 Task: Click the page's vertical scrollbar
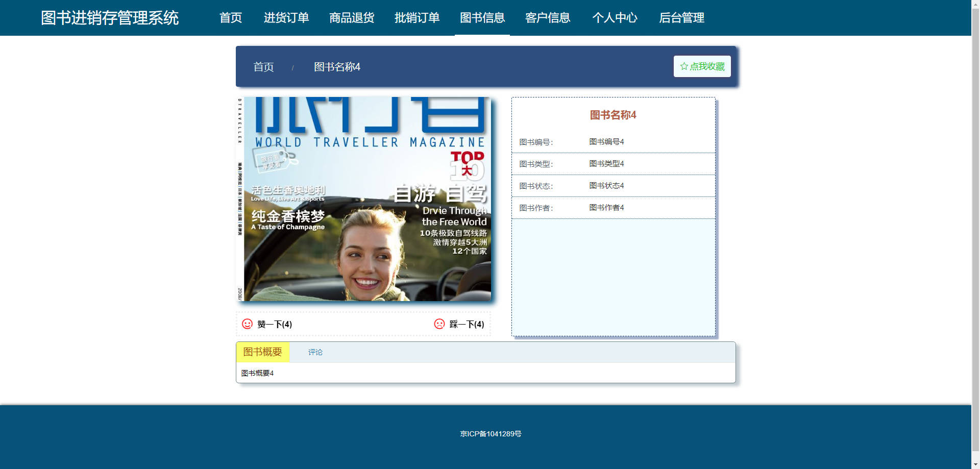[975, 234]
